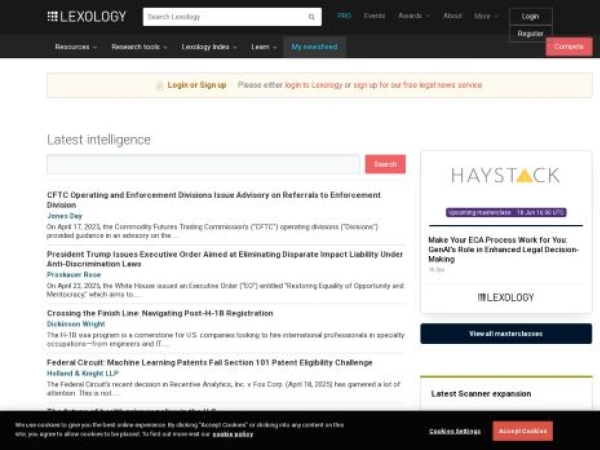Expand the Research tools menu
This screenshot has width=600, height=450.
139,47
